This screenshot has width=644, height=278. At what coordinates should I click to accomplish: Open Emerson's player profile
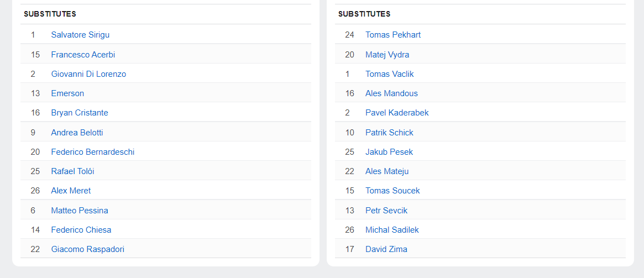(67, 93)
